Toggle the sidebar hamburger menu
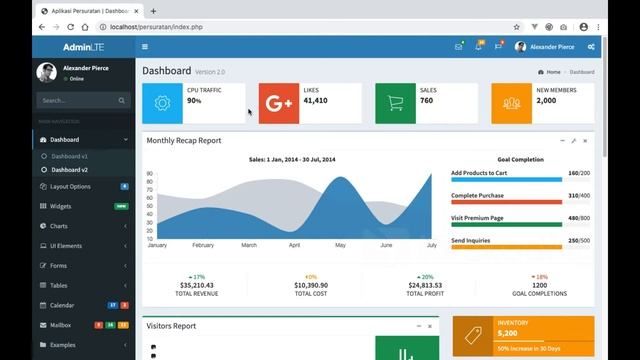640x360 pixels. (x=145, y=47)
